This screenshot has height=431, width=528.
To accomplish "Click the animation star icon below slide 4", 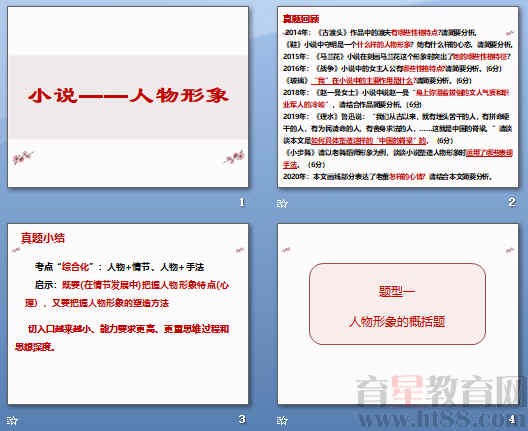I will coord(282,420).
